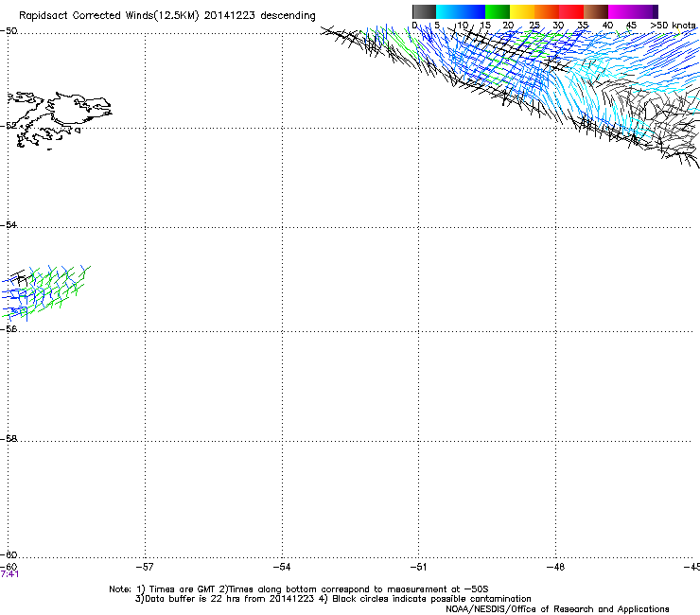Click the '-56' latitude axis label

point(9,328)
